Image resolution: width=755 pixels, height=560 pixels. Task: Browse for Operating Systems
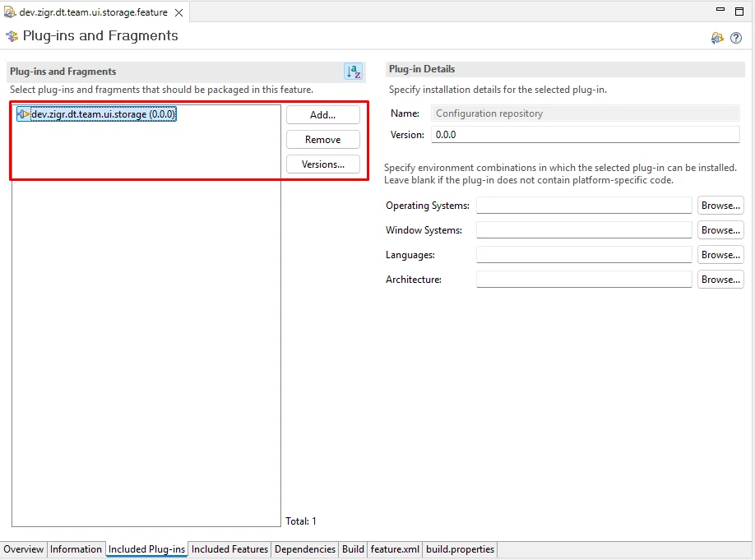pos(720,205)
